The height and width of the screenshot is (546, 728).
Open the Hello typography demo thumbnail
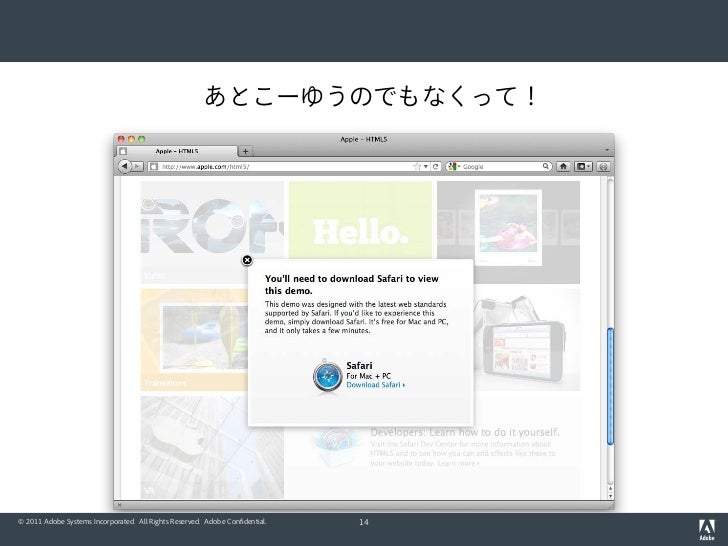[360, 220]
